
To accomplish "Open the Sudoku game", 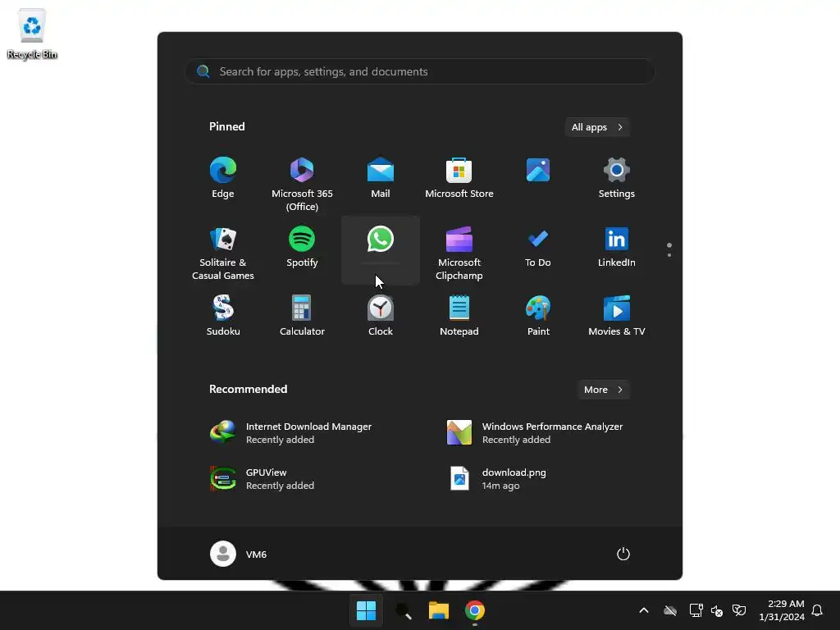I will click(223, 316).
